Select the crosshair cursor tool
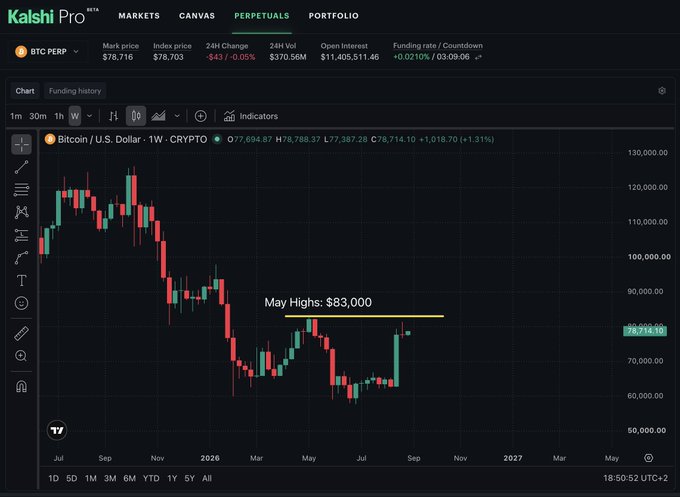The height and width of the screenshot is (497, 680). [21, 144]
